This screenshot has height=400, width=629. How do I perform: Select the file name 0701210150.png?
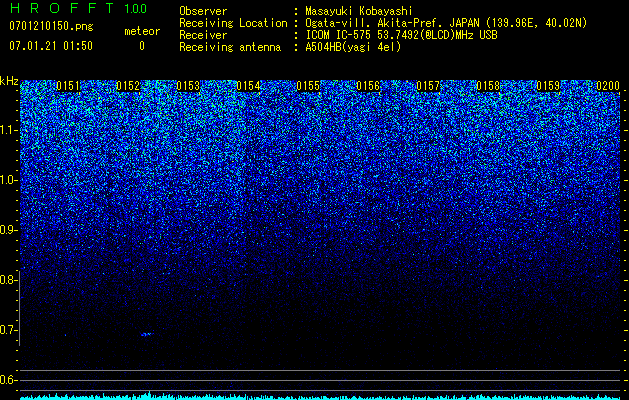pos(51,26)
